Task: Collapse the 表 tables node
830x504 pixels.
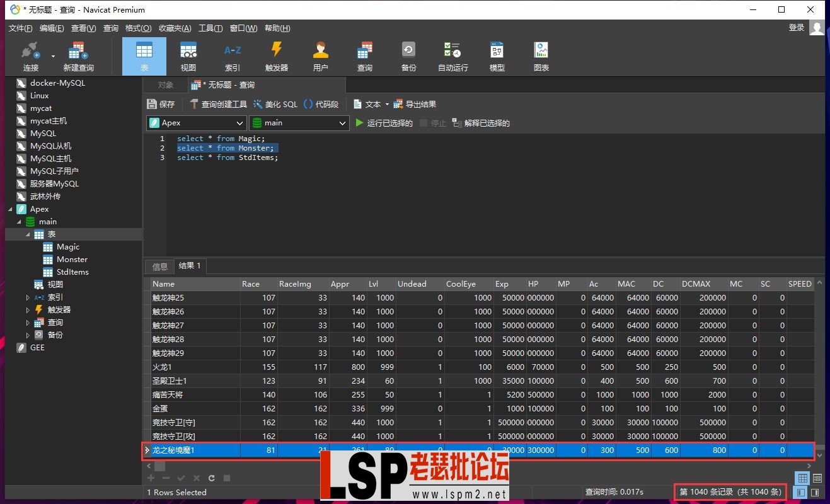Action: pos(27,234)
